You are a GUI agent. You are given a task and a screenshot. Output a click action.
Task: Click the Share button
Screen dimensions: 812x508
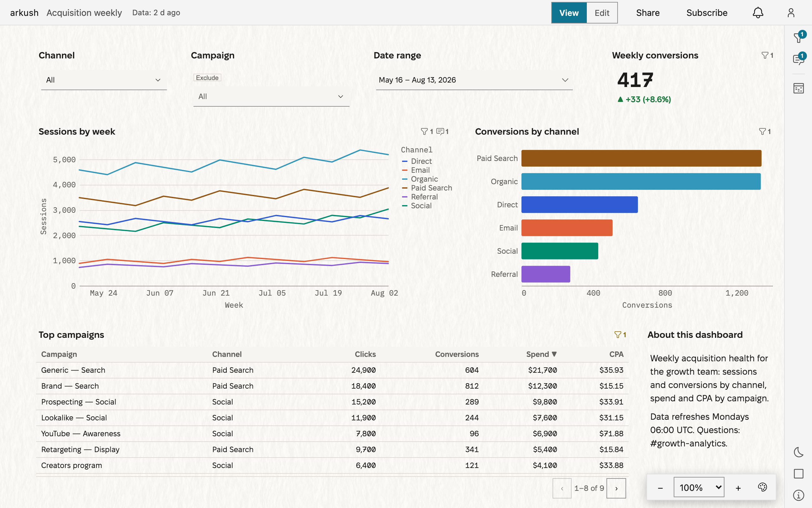click(648, 13)
